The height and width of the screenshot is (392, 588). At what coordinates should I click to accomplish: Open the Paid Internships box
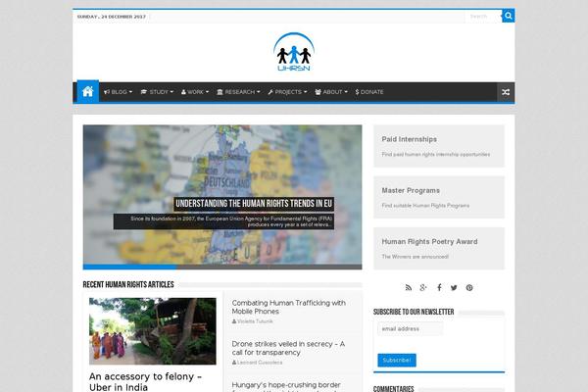click(x=439, y=146)
